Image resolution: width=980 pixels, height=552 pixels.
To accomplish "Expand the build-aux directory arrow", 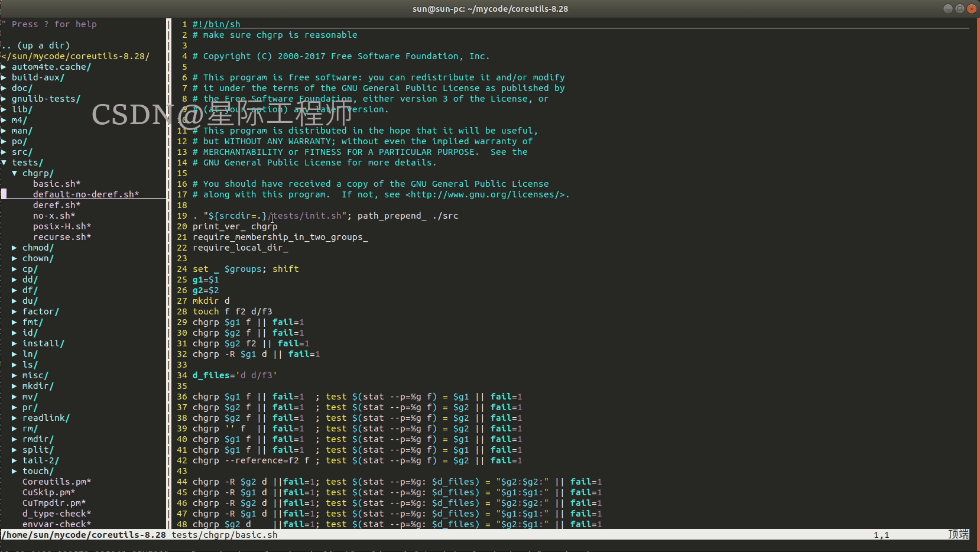I will pyautogui.click(x=4, y=77).
